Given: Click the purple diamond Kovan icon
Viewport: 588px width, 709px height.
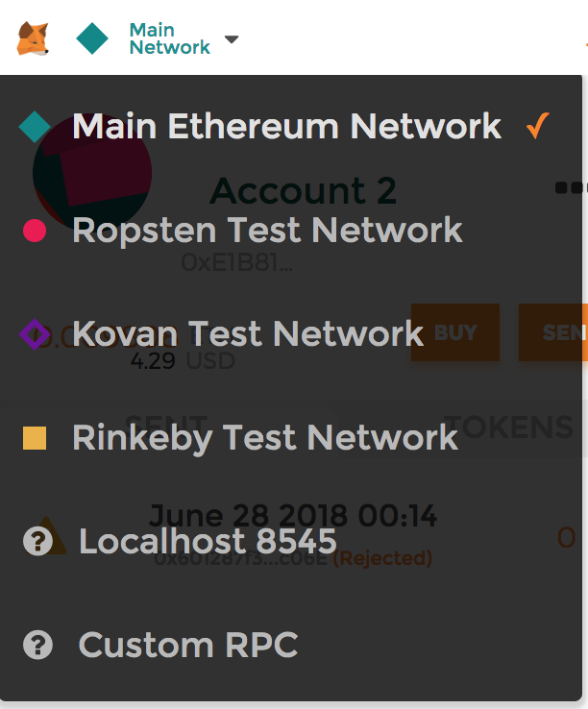Looking at the screenshot, I should pyautogui.click(x=35, y=334).
